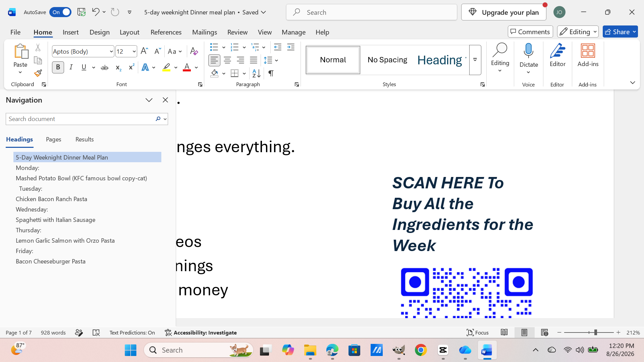Click the Increase Font Size icon

pyautogui.click(x=144, y=51)
